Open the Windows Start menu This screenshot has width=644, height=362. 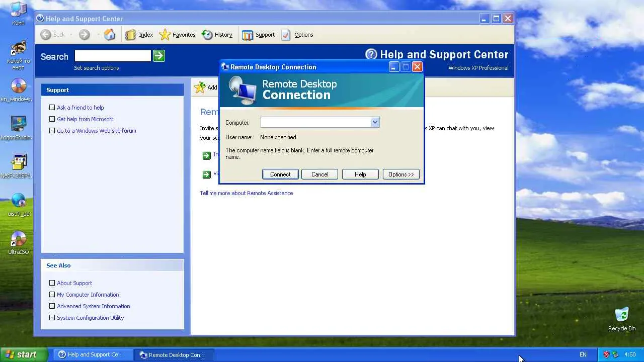point(23,354)
